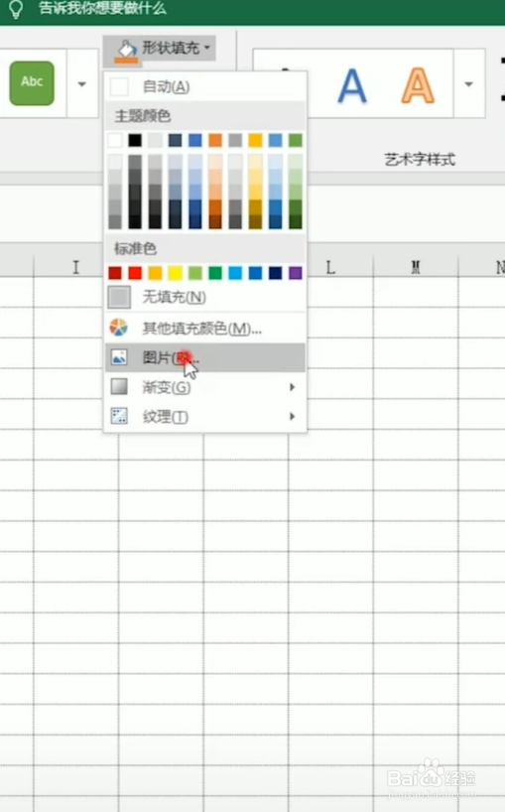Screen dimensions: 505x812
Task: Click the picture fill icon
Action: pyautogui.click(x=119, y=357)
